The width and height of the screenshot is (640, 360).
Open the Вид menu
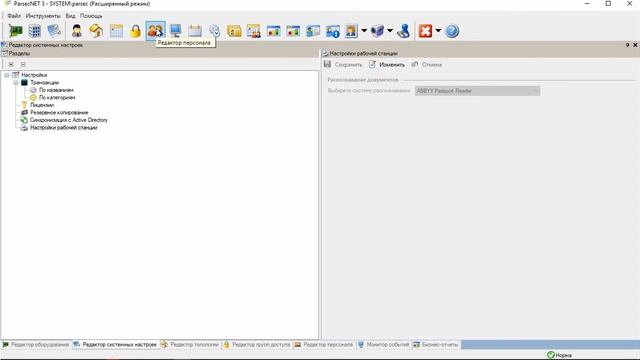pyautogui.click(x=70, y=16)
